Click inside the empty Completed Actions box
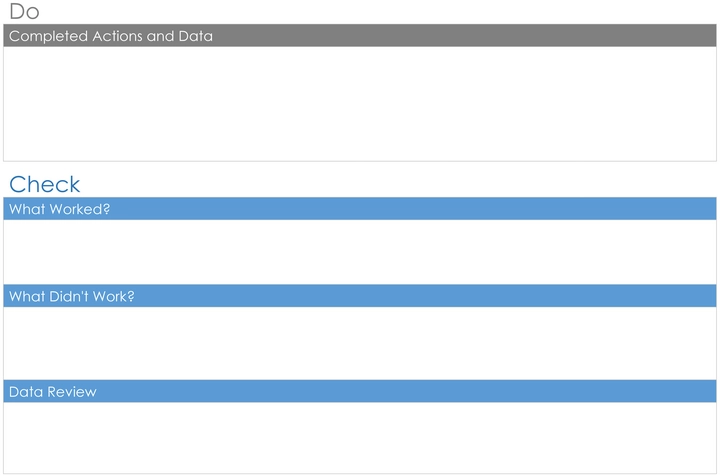 (x=360, y=104)
